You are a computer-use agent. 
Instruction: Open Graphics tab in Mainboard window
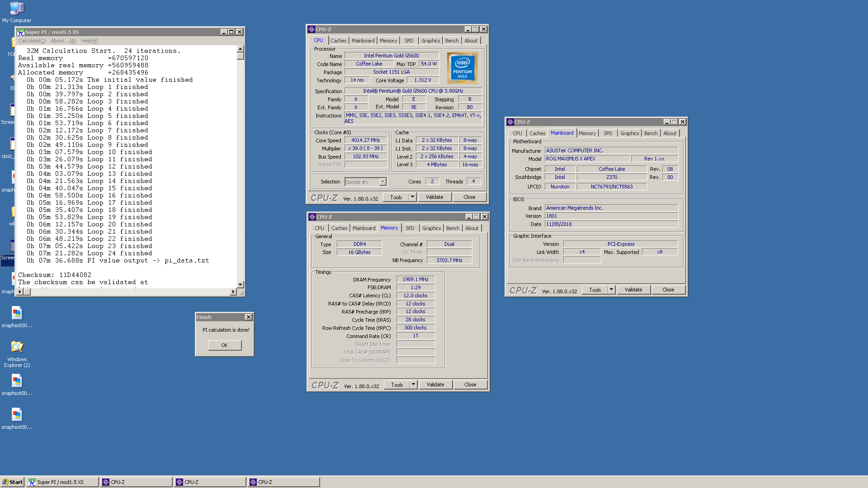coord(630,133)
